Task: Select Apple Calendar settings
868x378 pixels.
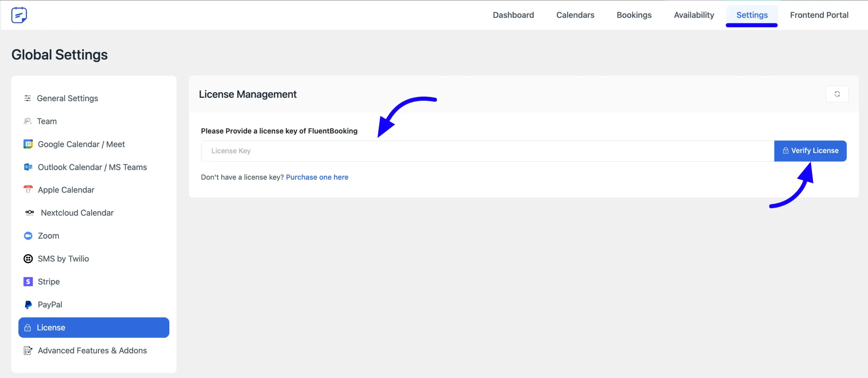Action: (x=94, y=190)
